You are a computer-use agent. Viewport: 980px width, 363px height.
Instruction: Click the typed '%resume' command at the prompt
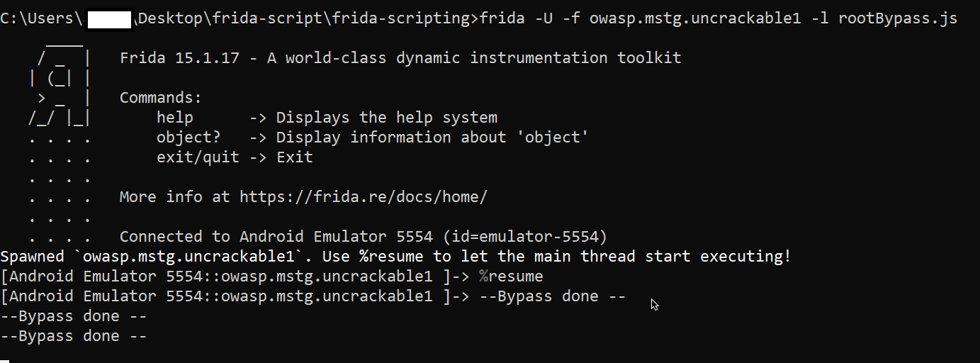point(510,276)
